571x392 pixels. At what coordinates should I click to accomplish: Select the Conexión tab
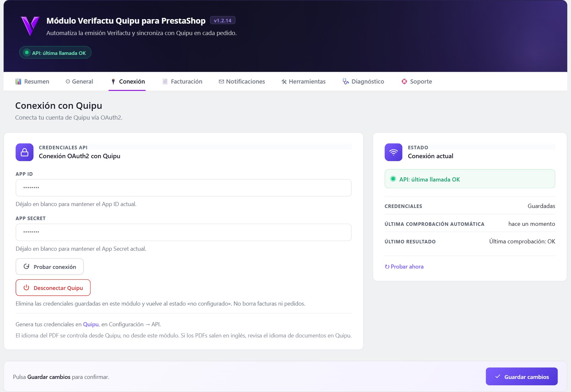(x=127, y=81)
